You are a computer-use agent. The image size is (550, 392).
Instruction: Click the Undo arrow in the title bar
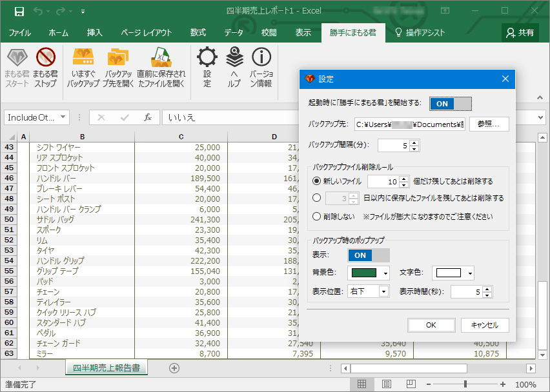pyautogui.click(x=38, y=11)
